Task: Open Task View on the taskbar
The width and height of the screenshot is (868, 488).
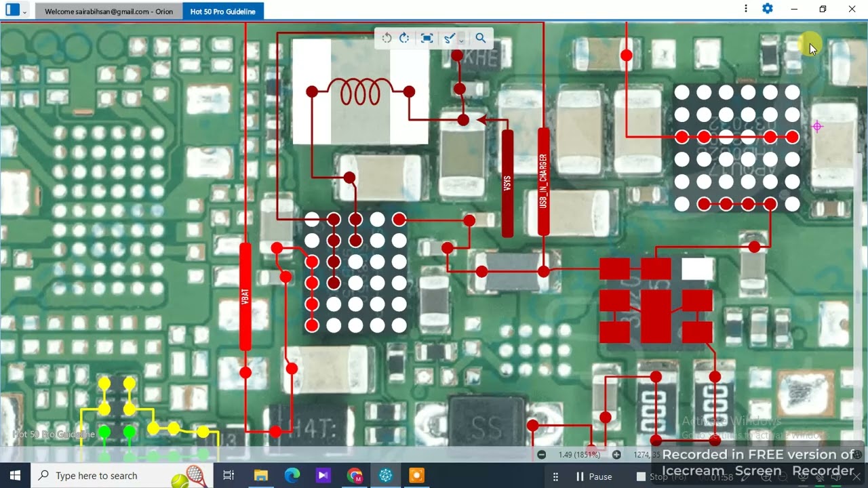Action: pyautogui.click(x=229, y=476)
